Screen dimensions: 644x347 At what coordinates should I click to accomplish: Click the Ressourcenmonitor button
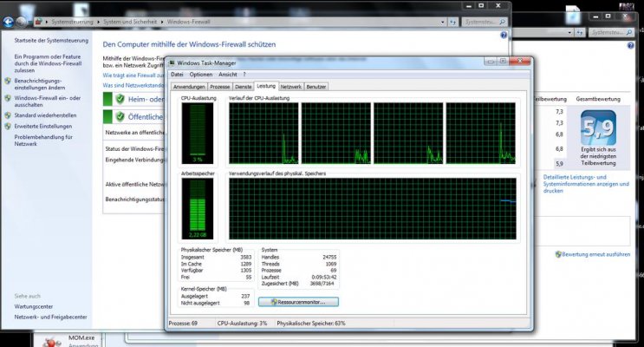point(298,302)
